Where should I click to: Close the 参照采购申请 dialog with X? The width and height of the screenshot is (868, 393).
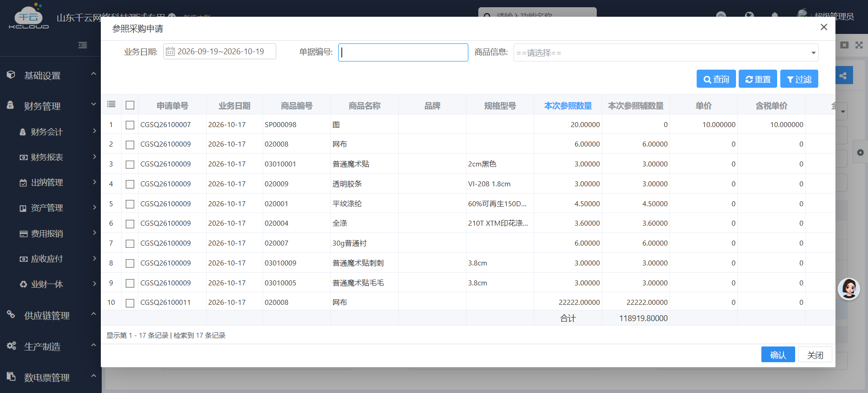pyautogui.click(x=824, y=27)
